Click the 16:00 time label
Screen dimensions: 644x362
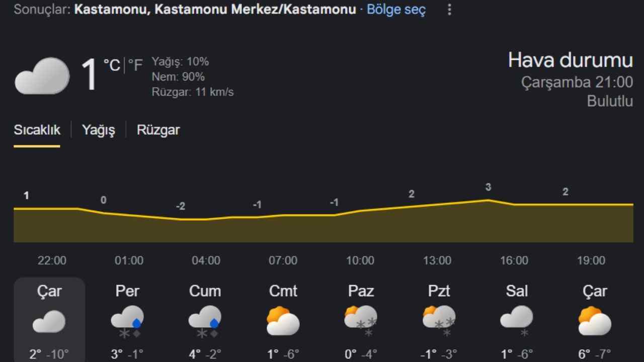point(514,260)
